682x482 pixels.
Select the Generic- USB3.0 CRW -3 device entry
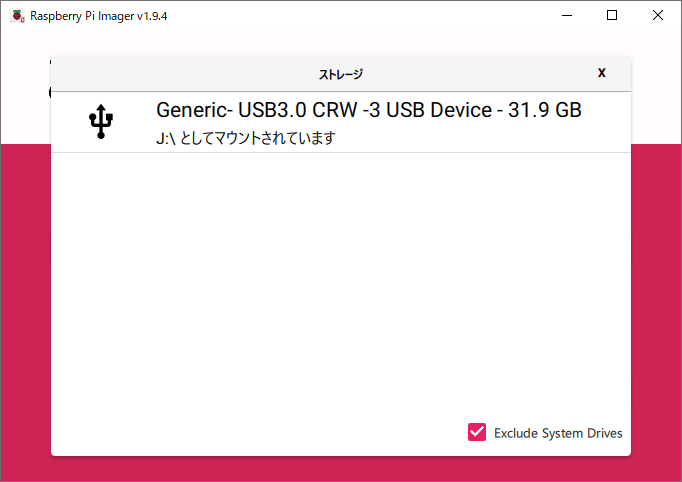click(x=341, y=122)
